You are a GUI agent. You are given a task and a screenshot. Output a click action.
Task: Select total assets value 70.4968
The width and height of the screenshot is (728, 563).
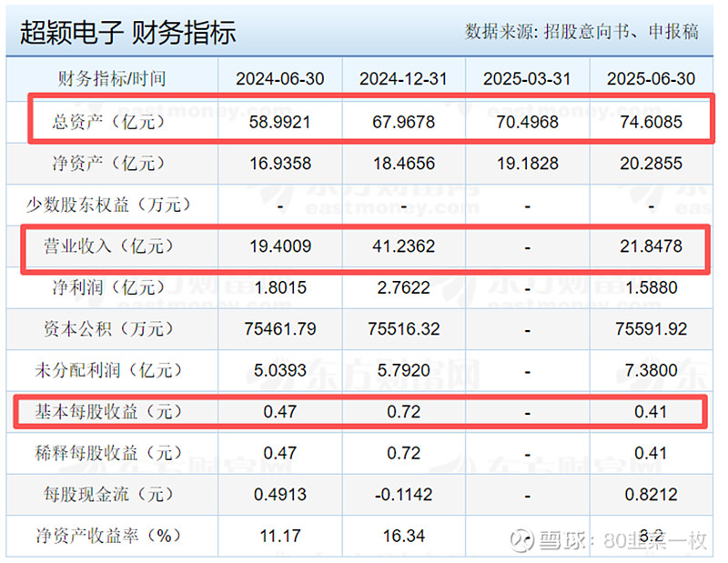coord(528,122)
